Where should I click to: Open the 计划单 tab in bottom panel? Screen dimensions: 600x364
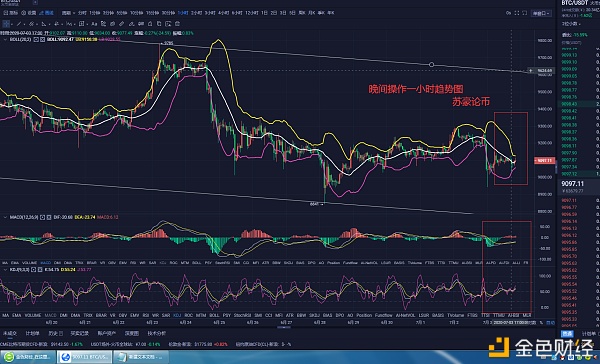tap(33, 333)
